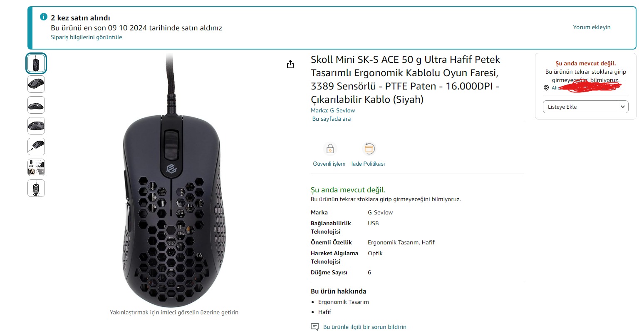The image size is (644, 331).
Task: Open Sipariş bilgilerini görüntüle link
Action: point(87,37)
